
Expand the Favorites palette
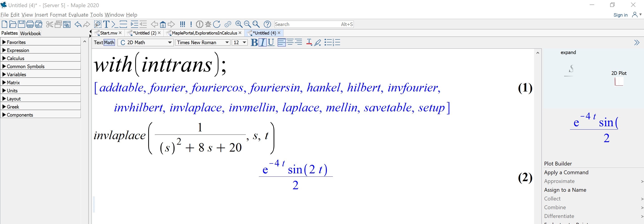tap(41, 42)
